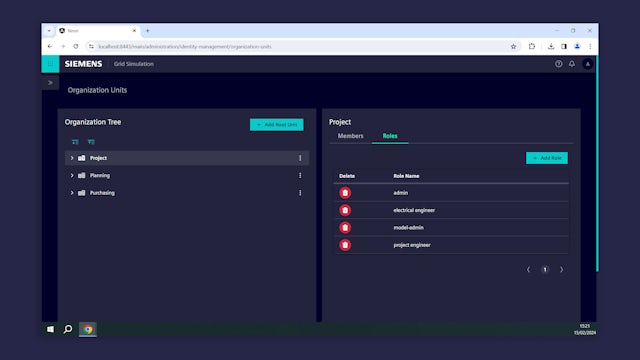640x360 pixels.
Task: Bookmark this page with star icon
Action: tap(513, 47)
